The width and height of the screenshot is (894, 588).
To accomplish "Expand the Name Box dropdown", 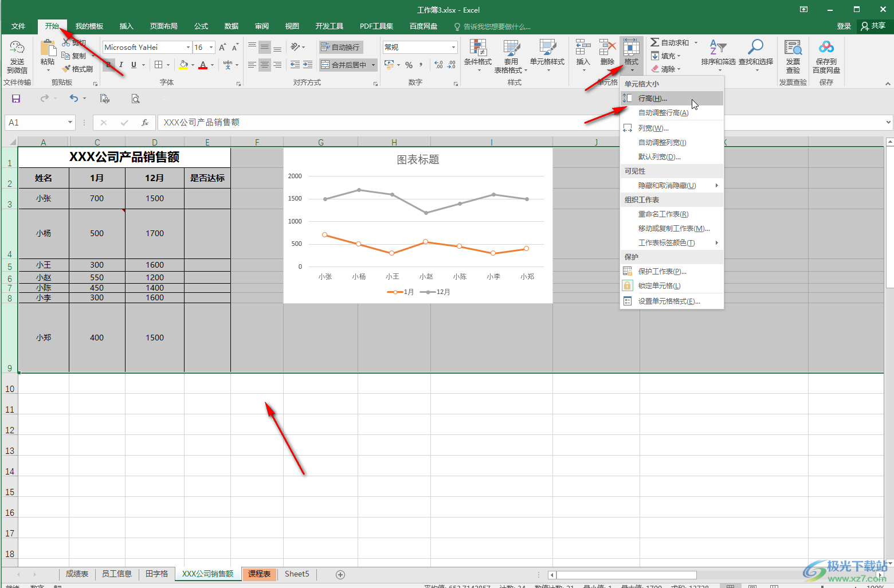I will click(x=70, y=122).
